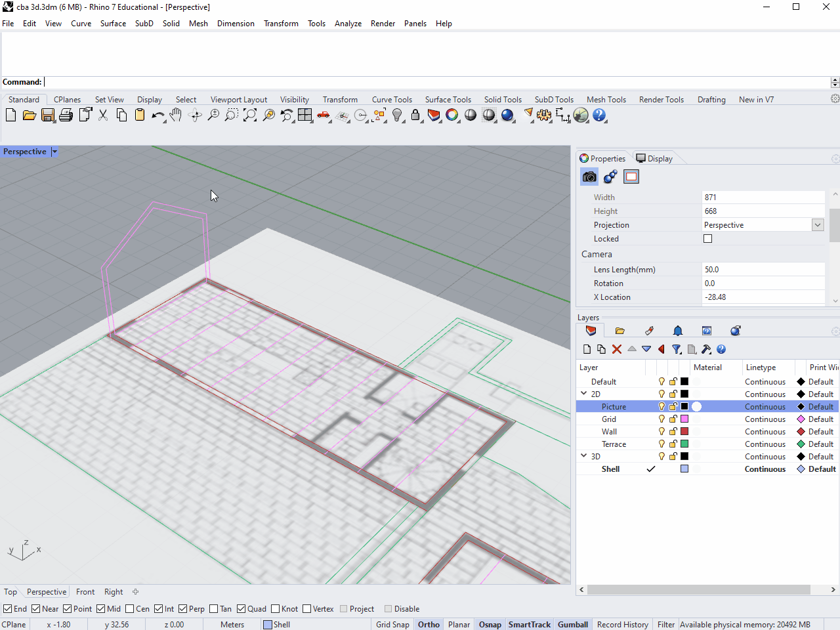
Task: Toggle the Gumball status bar button
Action: 572,624
